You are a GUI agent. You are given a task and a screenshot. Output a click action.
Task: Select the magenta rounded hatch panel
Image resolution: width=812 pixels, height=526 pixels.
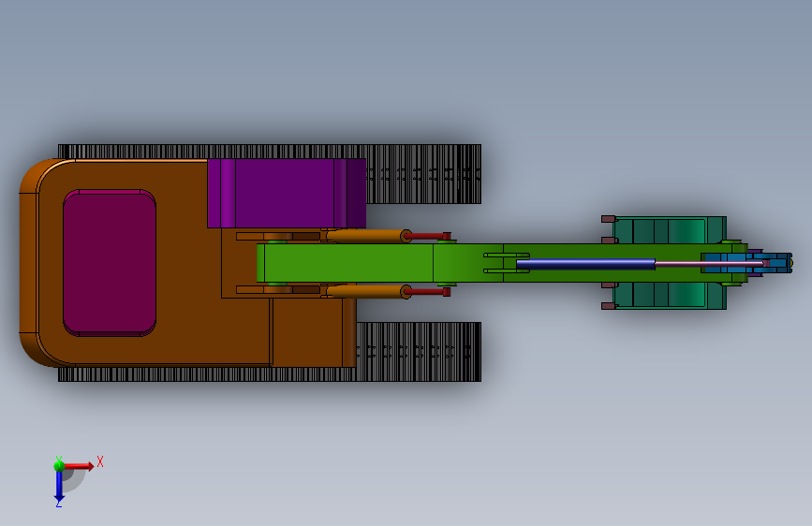(110, 262)
